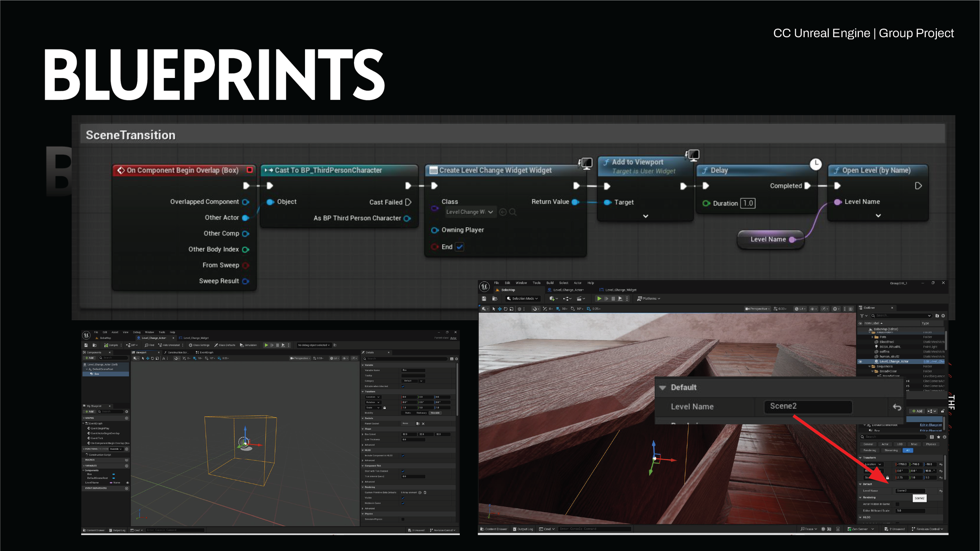980x551 pixels.
Task: Open Class Settings in the Blueprint editor
Action: coord(199,345)
